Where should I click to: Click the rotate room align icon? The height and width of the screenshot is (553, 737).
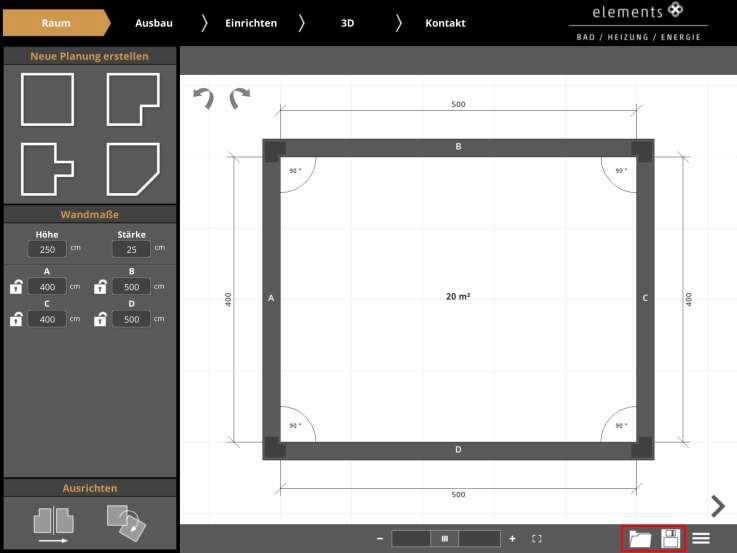[x=126, y=523]
